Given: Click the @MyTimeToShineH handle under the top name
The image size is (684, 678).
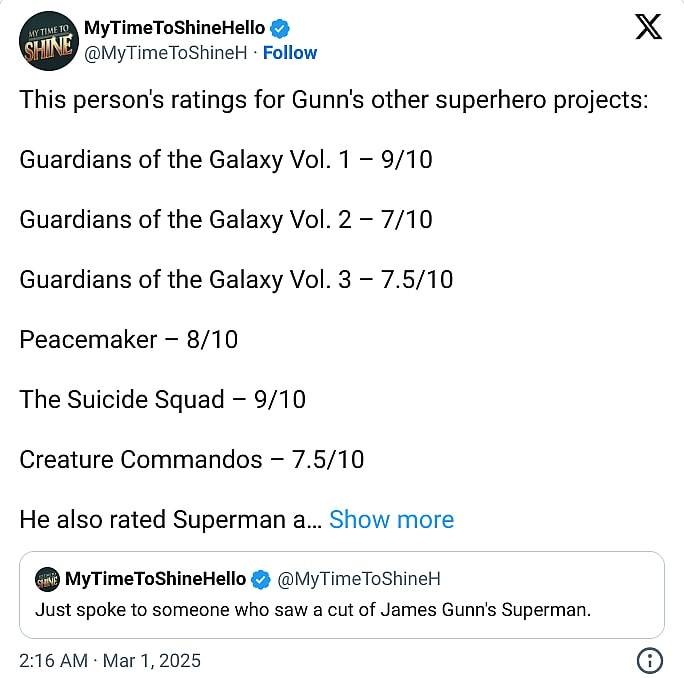Looking at the screenshot, I should (166, 53).
